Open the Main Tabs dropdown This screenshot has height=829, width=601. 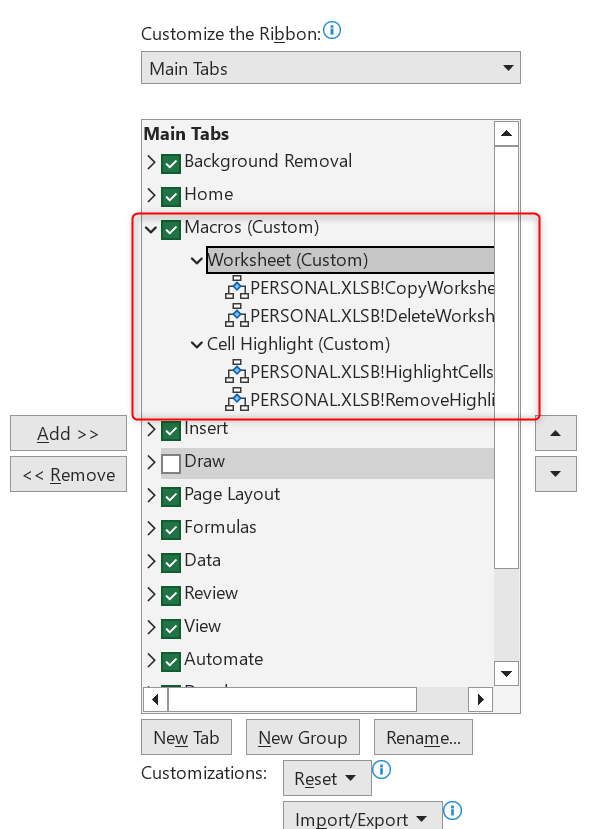331,68
